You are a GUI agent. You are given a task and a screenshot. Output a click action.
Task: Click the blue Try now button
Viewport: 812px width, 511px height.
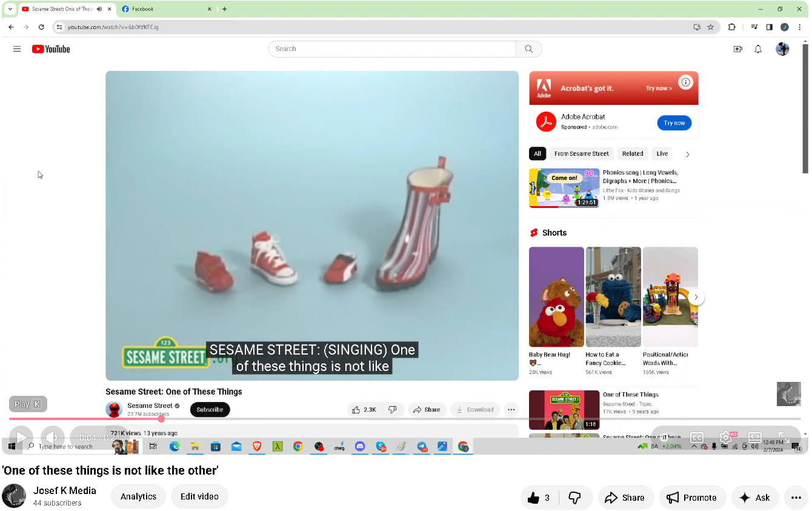674,123
